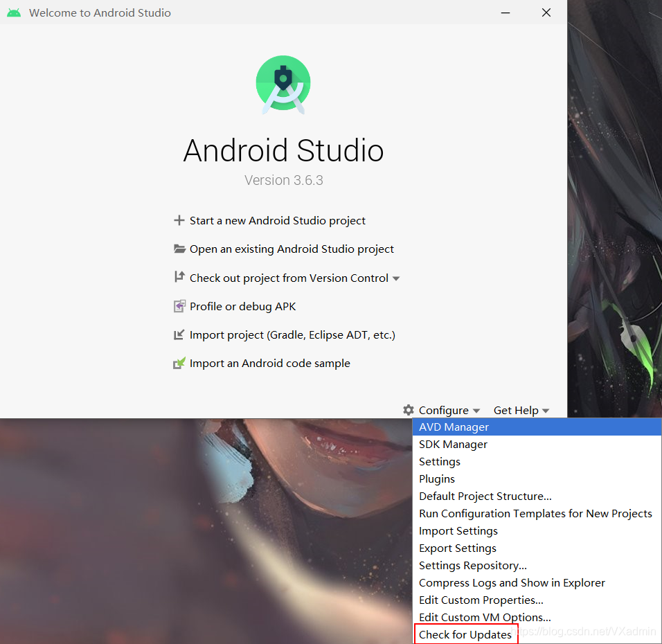Choose Plugins in the Configure menu

click(x=537, y=479)
